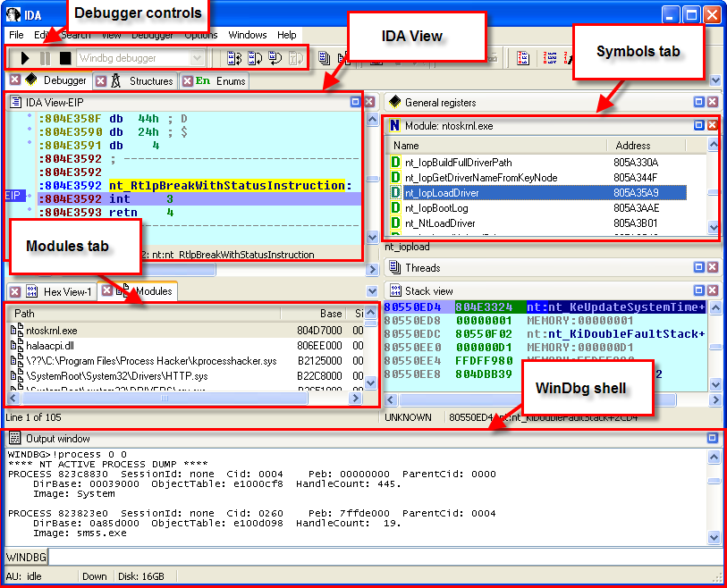Sort symbols by the Address column header
Image resolution: width=727 pixels, height=588 pixels.
tap(633, 145)
